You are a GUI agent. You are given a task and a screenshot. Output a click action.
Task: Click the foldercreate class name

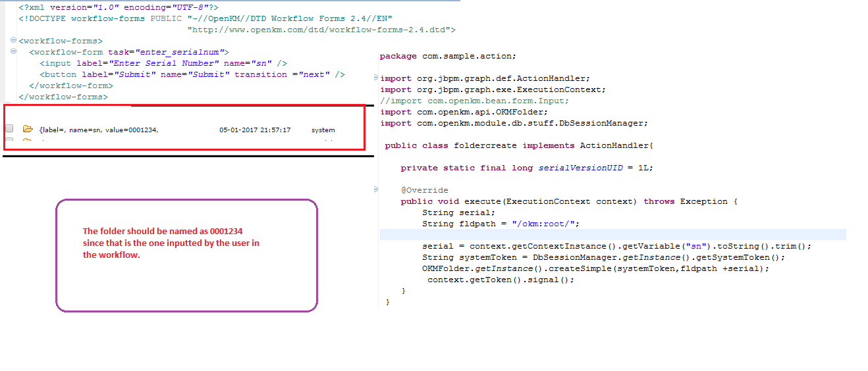click(x=485, y=145)
